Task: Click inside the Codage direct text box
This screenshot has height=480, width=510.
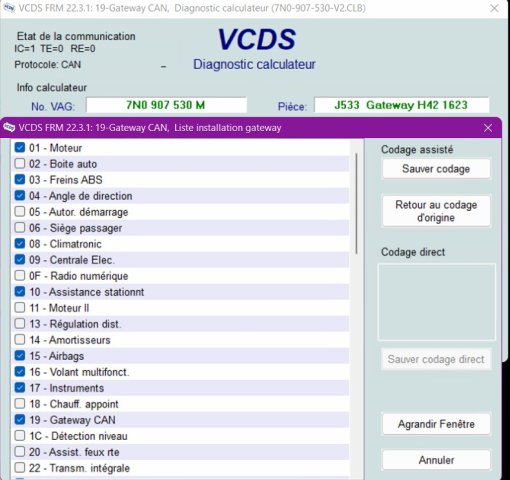Action: 436,302
